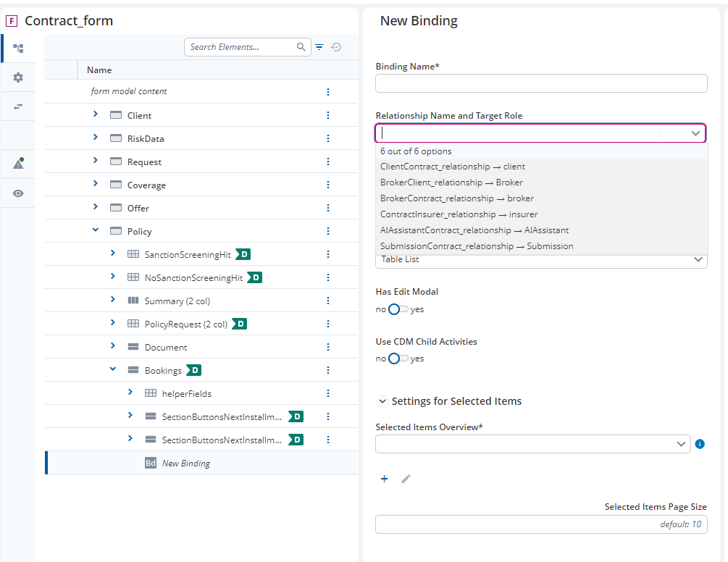Toggle the Has Edit Modal switch
The width and height of the screenshot is (728, 562).
click(398, 309)
